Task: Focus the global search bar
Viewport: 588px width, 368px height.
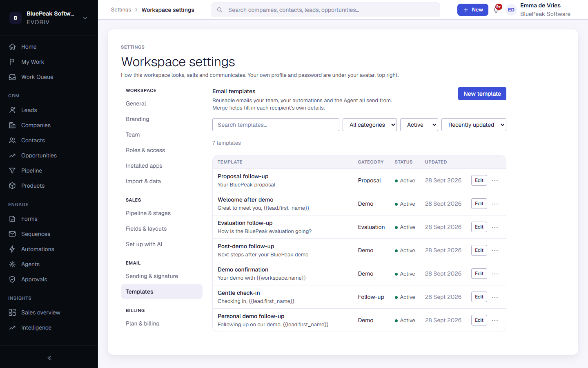Action: pos(326,10)
